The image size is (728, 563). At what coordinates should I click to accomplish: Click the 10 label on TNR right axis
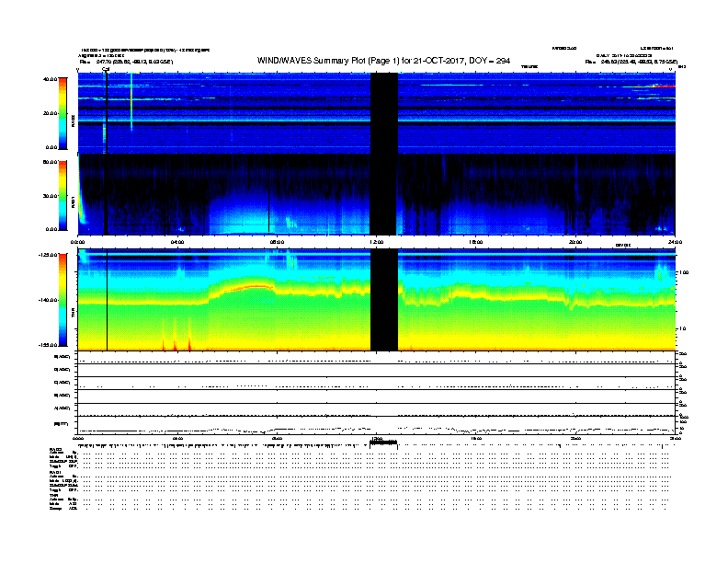point(682,329)
